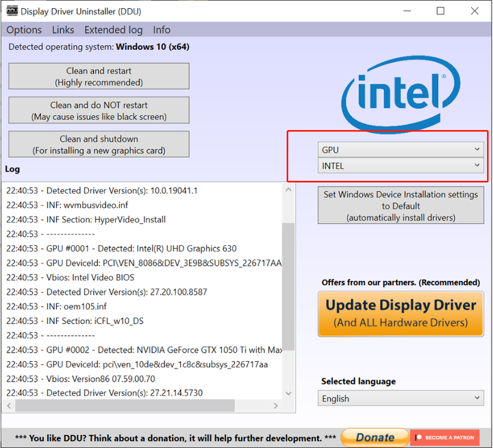
Task: Open the Options menu
Action: click(24, 30)
